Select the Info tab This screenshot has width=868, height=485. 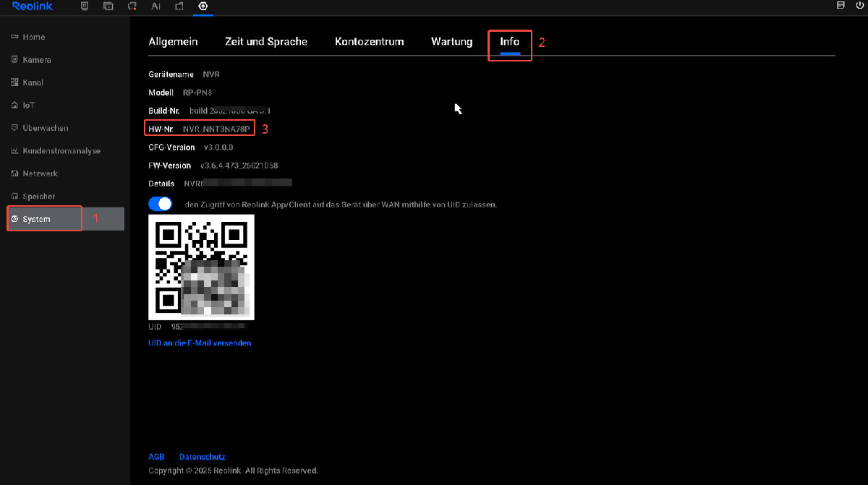[x=510, y=42]
